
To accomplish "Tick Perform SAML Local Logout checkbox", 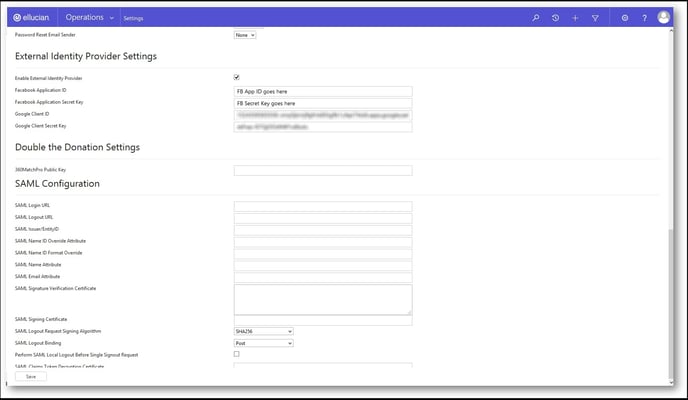I will click(x=236, y=354).
